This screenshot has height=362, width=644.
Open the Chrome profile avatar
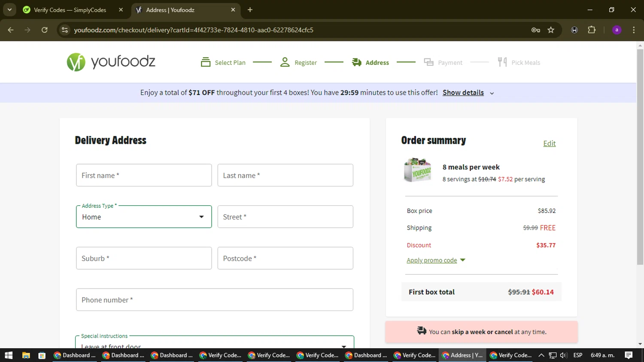tap(617, 30)
